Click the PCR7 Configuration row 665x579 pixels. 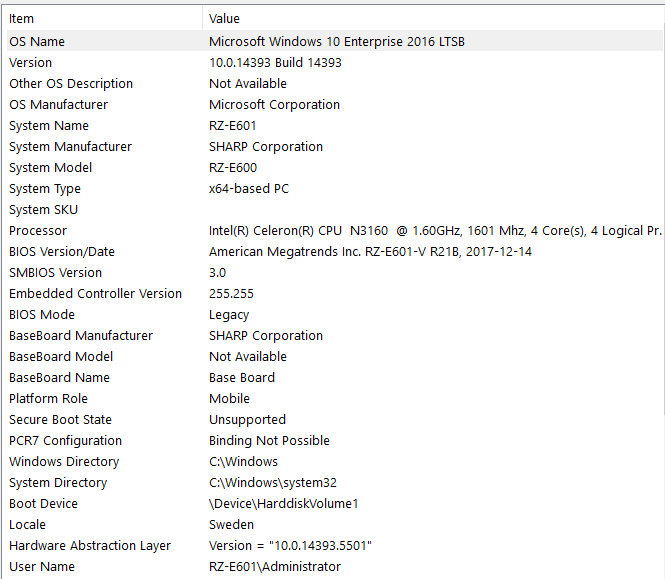click(x=65, y=441)
